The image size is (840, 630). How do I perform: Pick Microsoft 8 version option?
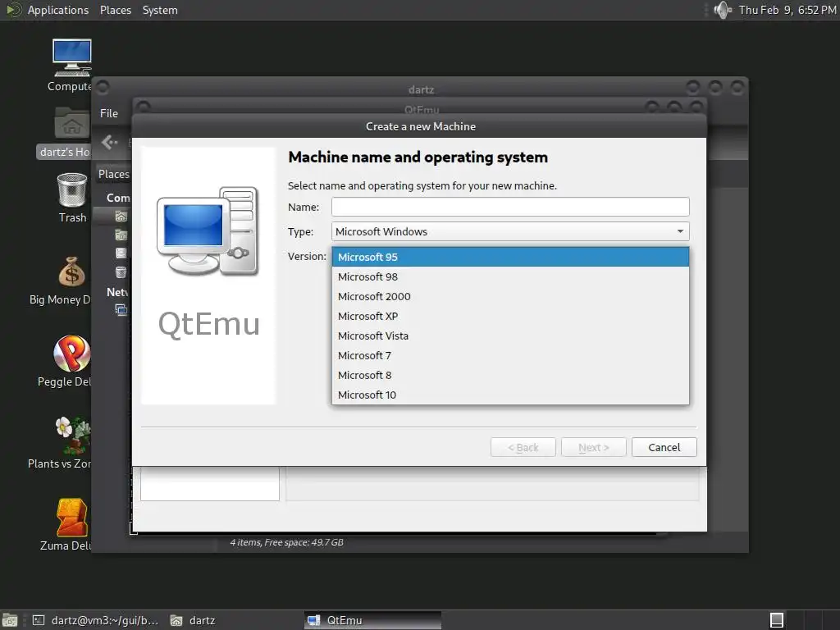click(510, 375)
